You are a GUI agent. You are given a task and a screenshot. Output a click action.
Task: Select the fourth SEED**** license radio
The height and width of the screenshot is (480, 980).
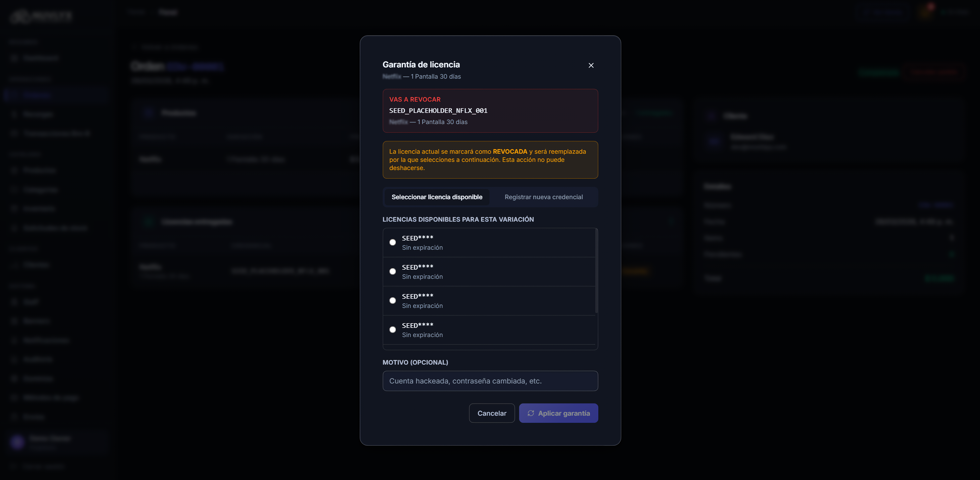click(393, 330)
